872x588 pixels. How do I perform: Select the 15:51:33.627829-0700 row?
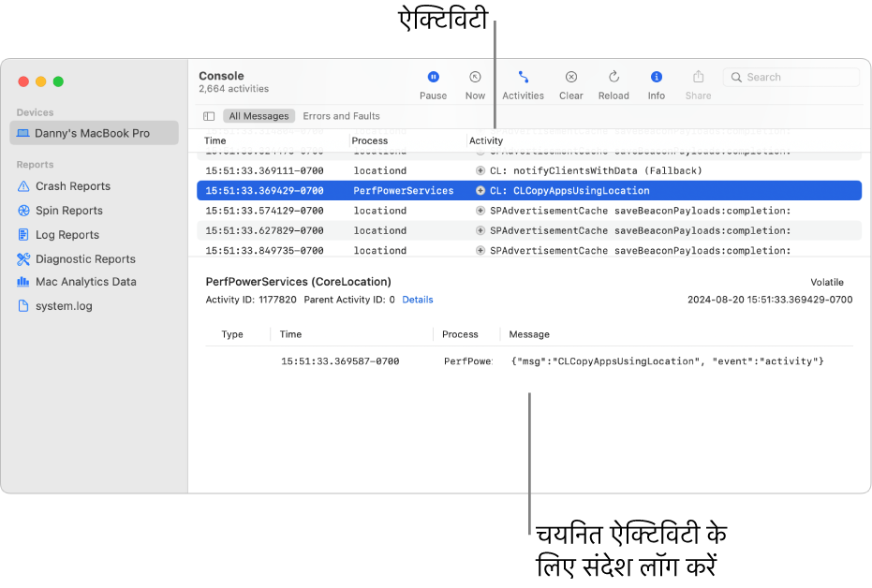[529, 230]
